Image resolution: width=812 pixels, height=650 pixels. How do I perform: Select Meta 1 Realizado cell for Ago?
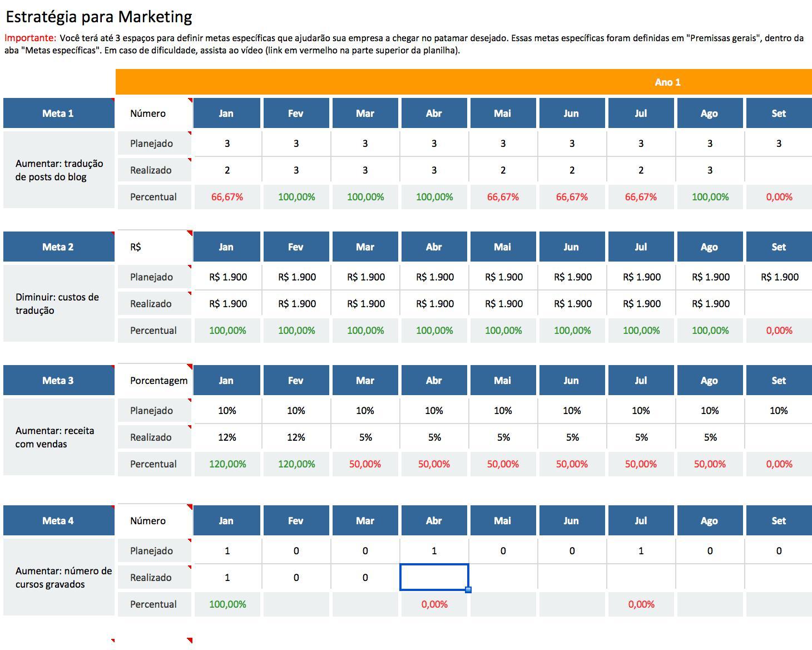pos(710,170)
